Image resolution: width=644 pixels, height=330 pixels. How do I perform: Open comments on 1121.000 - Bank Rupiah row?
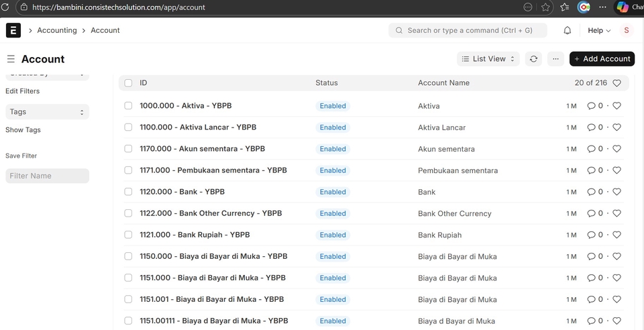coord(595,235)
